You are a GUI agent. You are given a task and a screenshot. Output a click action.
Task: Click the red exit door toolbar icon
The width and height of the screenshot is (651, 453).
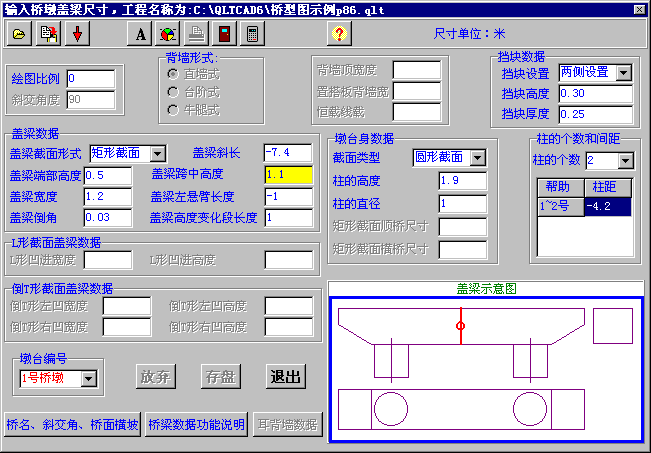pyautogui.click(x=225, y=34)
